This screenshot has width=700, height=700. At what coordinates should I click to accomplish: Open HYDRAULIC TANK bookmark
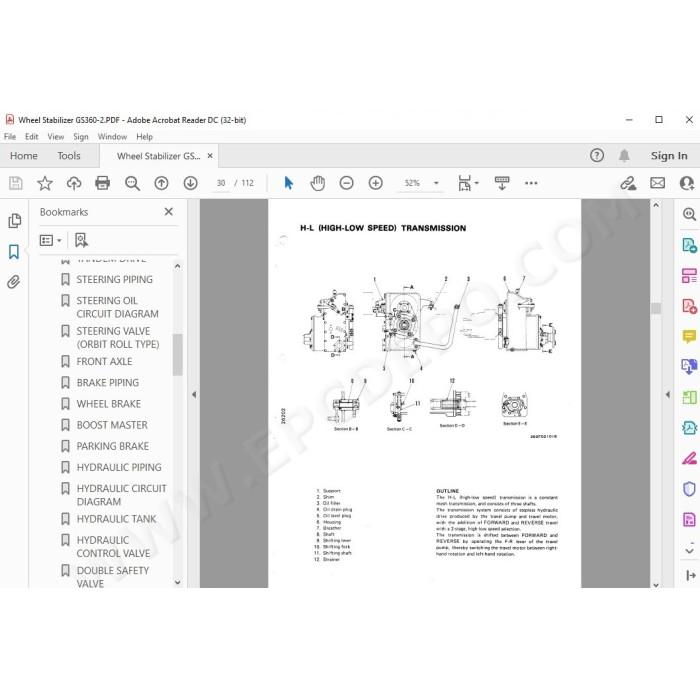coord(116,519)
